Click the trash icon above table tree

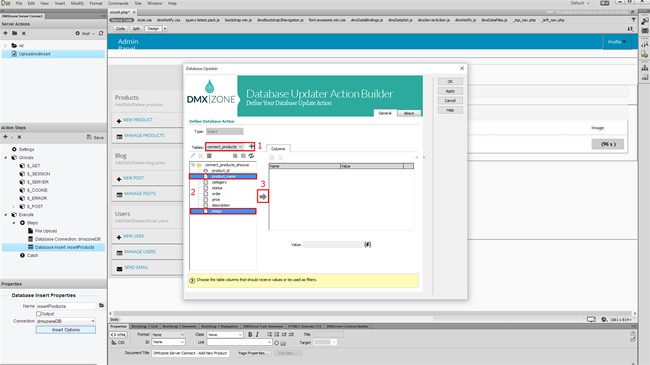point(209,156)
